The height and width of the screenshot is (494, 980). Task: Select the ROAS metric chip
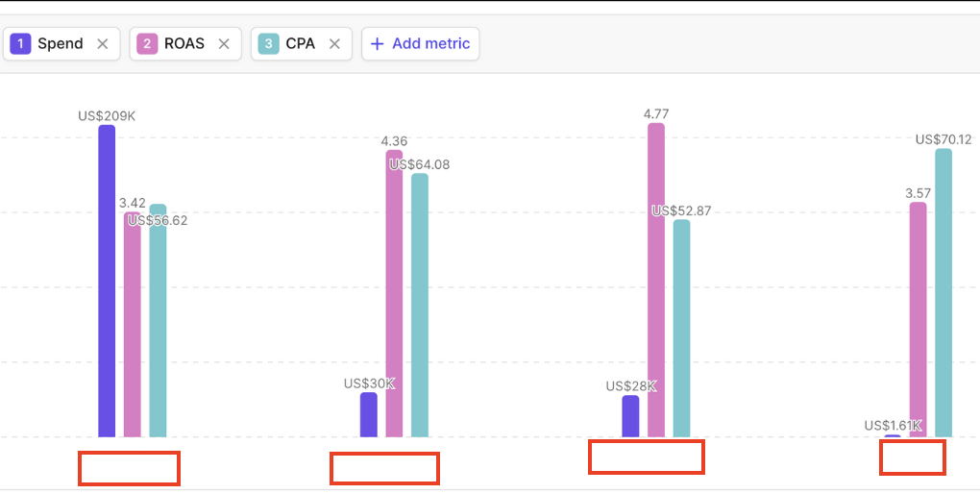click(x=185, y=44)
